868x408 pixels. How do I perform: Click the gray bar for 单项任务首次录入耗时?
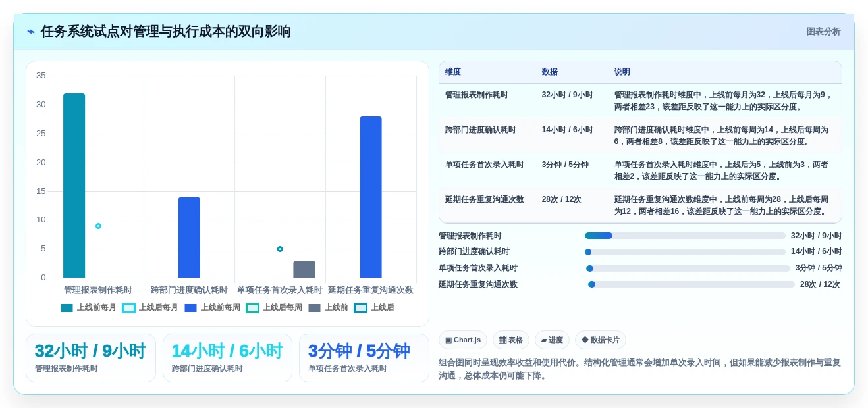point(304,269)
